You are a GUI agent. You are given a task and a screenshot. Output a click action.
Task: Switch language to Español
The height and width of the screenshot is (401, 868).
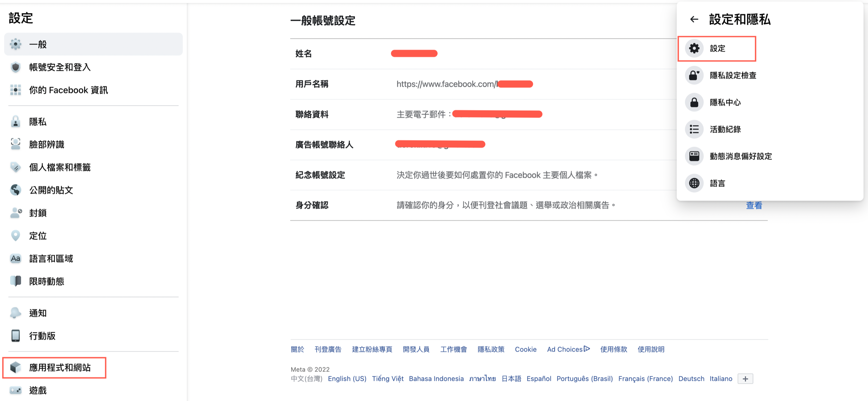(539, 379)
